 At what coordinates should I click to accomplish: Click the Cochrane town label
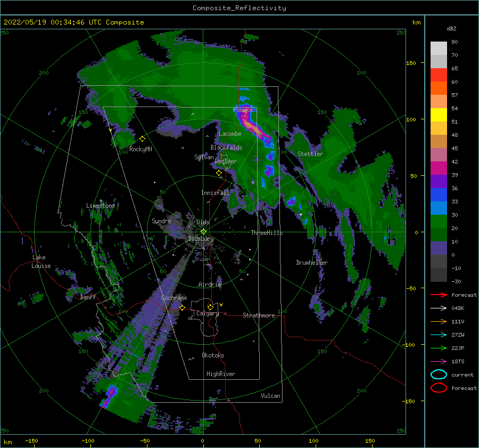tap(174, 298)
